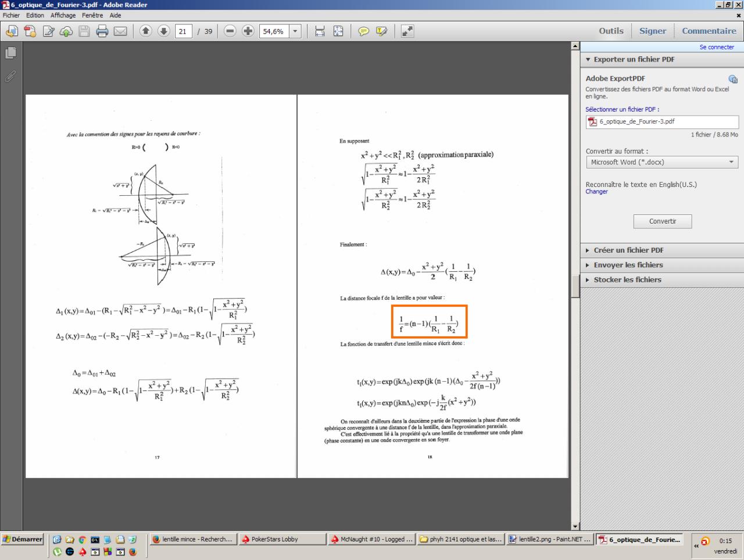Click the Print file icon
744x560 pixels.
(102, 31)
